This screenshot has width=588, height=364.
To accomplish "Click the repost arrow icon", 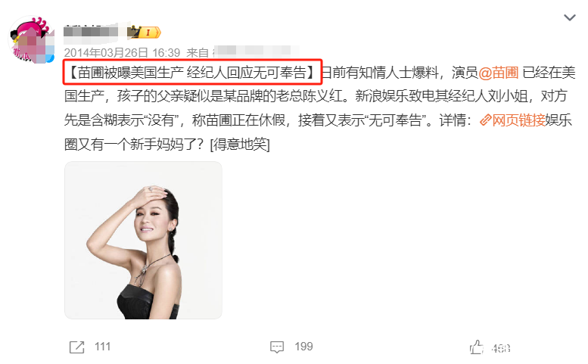I will point(77,347).
